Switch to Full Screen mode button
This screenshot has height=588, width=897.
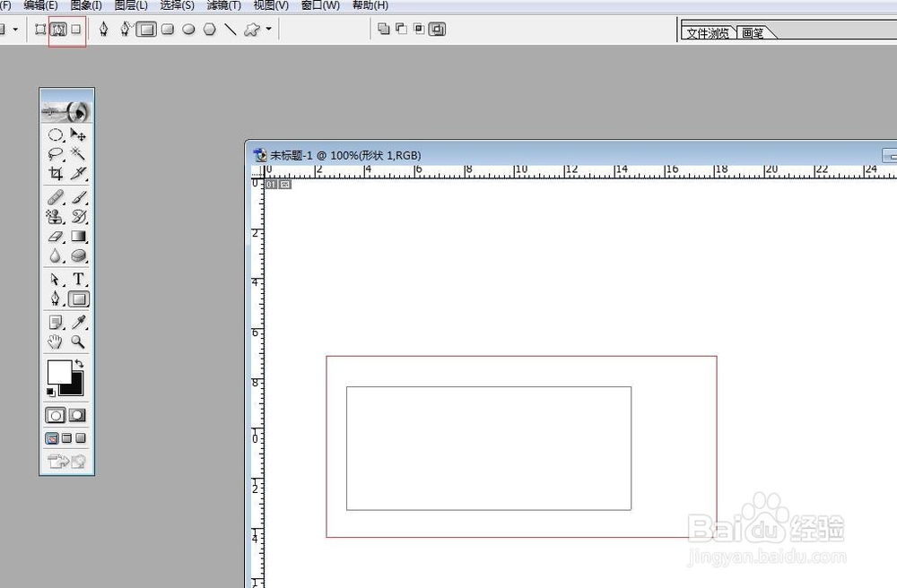coord(81,438)
